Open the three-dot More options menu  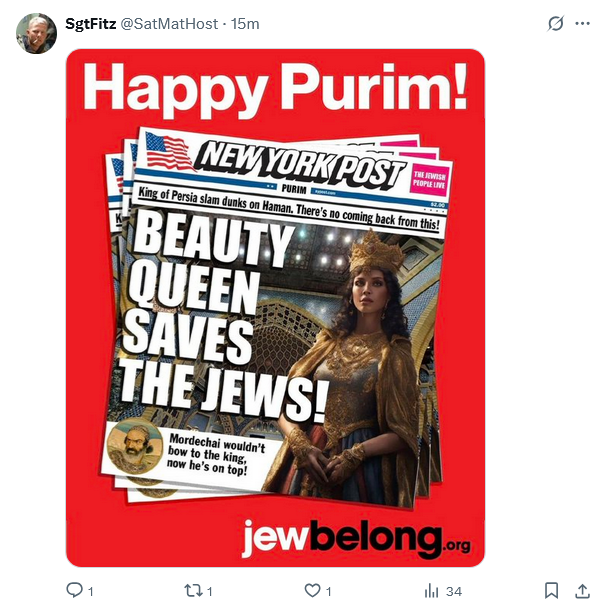pyautogui.click(x=582, y=23)
